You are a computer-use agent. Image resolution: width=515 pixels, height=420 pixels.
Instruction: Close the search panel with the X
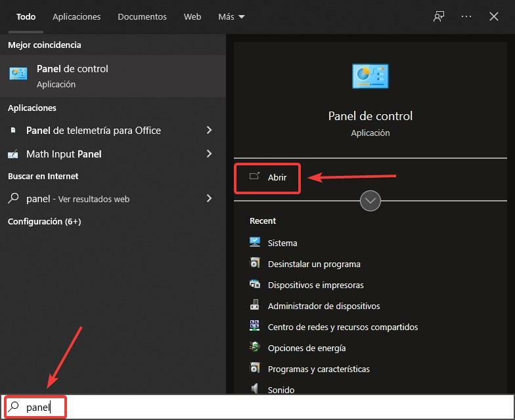(494, 16)
